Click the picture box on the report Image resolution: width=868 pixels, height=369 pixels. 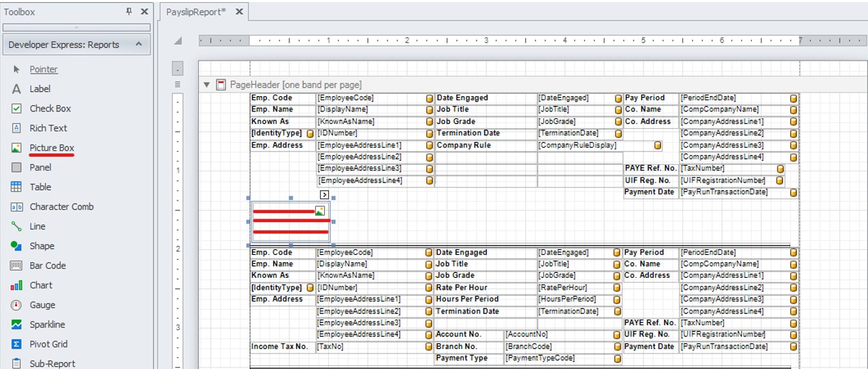coord(291,221)
